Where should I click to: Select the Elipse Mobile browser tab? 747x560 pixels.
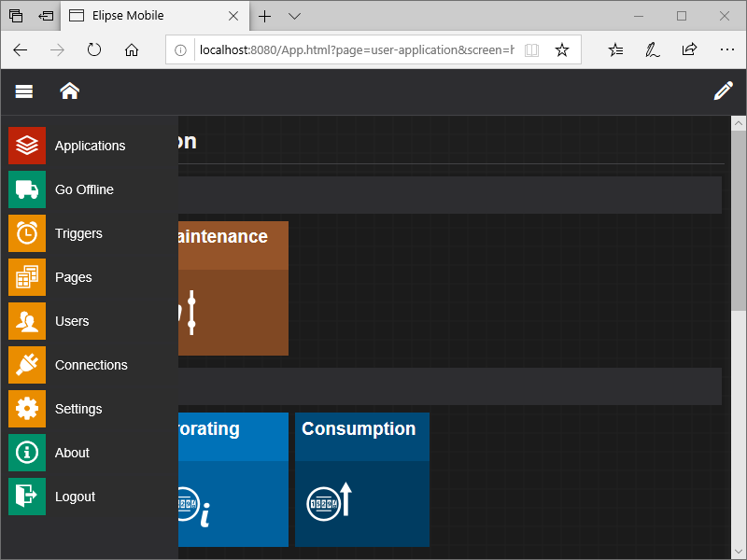click(149, 16)
